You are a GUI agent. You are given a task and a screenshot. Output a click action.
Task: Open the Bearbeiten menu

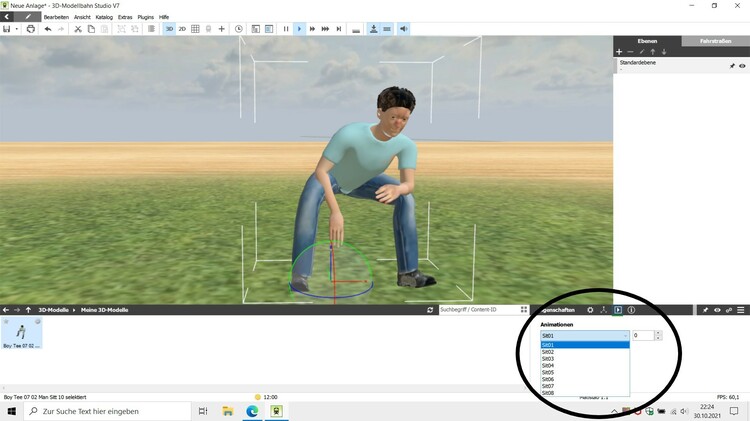pyautogui.click(x=56, y=17)
